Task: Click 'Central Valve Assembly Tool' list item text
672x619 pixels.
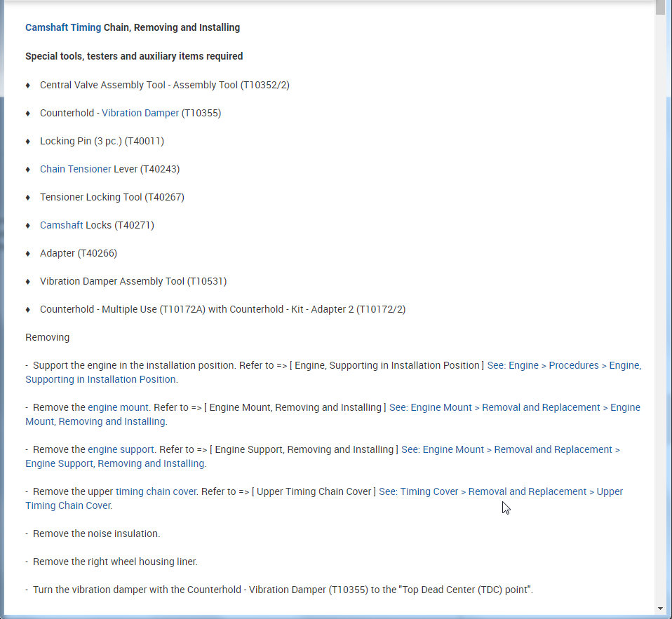Action: point(165,86)
